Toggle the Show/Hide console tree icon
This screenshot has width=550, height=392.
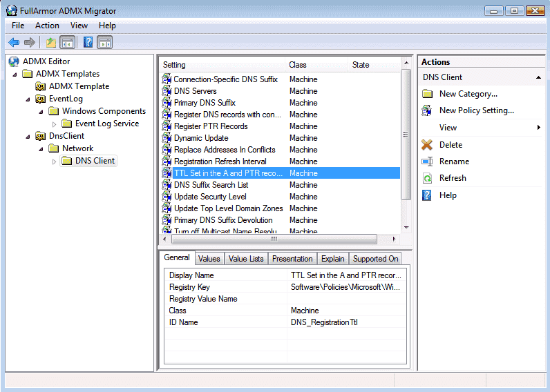point(67,42)
